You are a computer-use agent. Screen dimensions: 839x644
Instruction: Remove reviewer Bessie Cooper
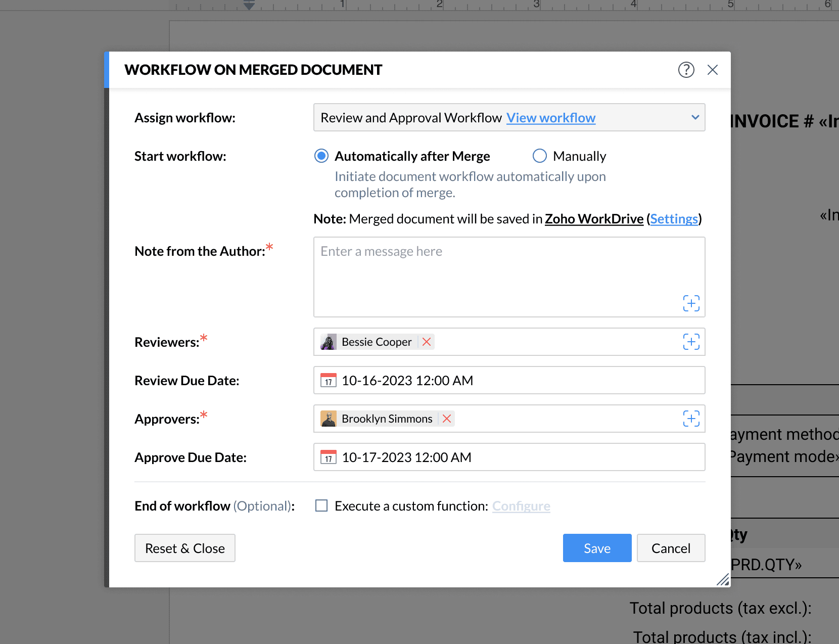coord(427,342)
